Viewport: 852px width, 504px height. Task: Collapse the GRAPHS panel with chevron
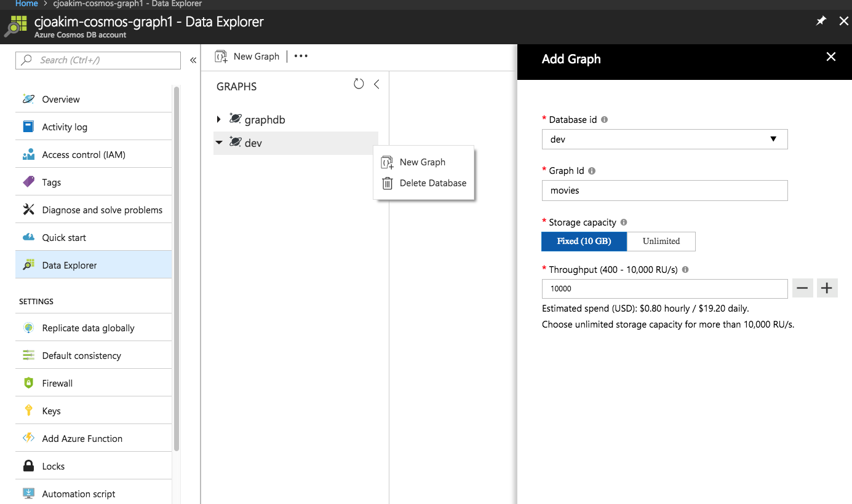(376, 84)
